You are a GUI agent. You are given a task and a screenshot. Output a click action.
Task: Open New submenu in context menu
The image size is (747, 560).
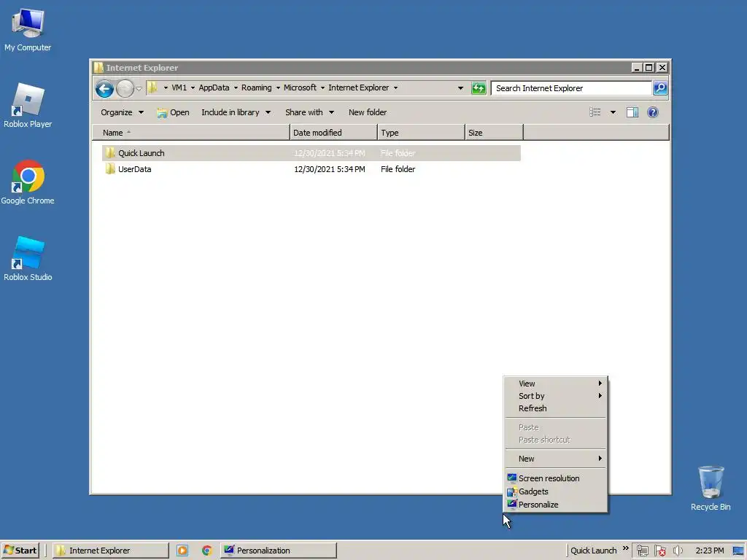[x=556, y=459]
